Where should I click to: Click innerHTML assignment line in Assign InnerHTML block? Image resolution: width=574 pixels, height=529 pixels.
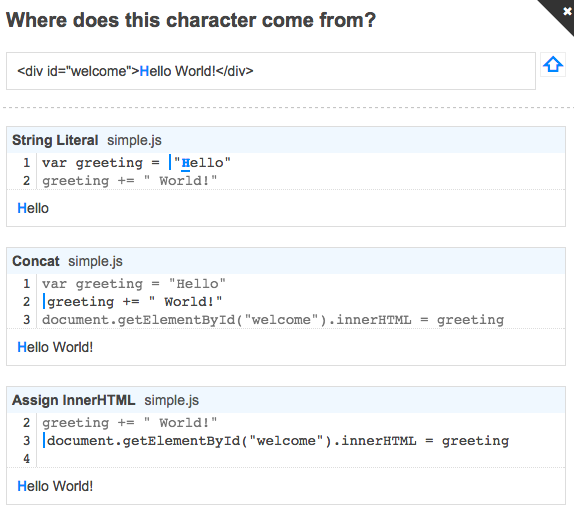[278, 441]
